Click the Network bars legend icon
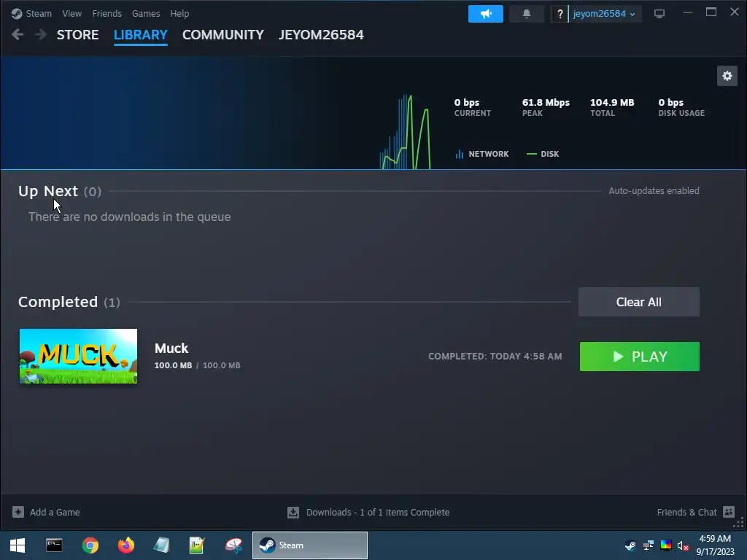The width and height of the screenshot is (747, 560). (x=460, y=154)
